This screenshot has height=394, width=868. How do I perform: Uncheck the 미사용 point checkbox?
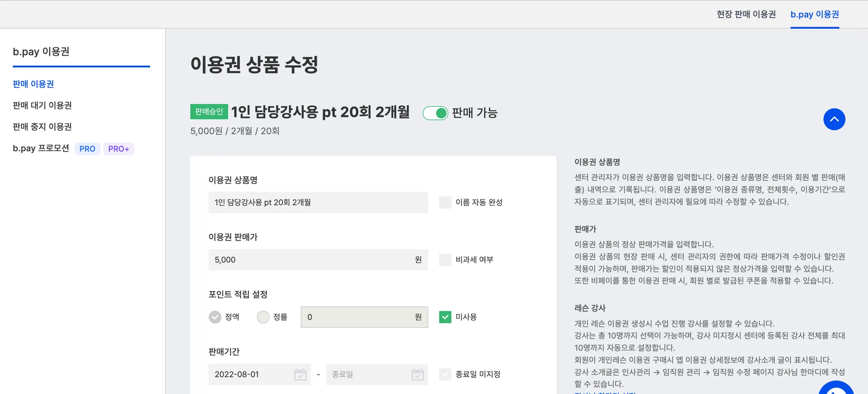(x=445, y=317)
